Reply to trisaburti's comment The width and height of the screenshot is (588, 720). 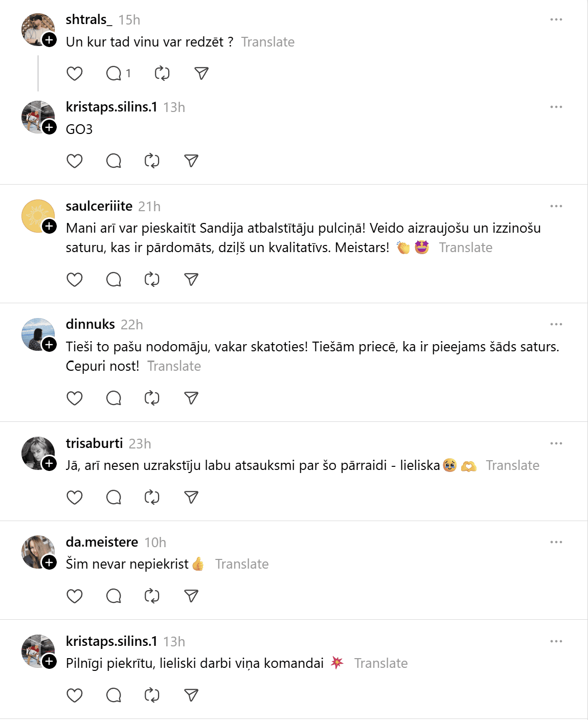(114, 498)
